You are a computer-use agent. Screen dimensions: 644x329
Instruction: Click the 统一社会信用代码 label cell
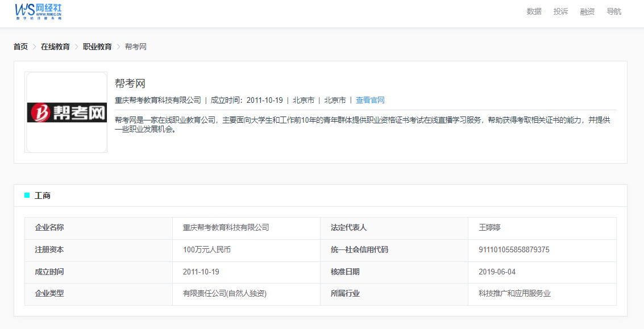point(394,251)
